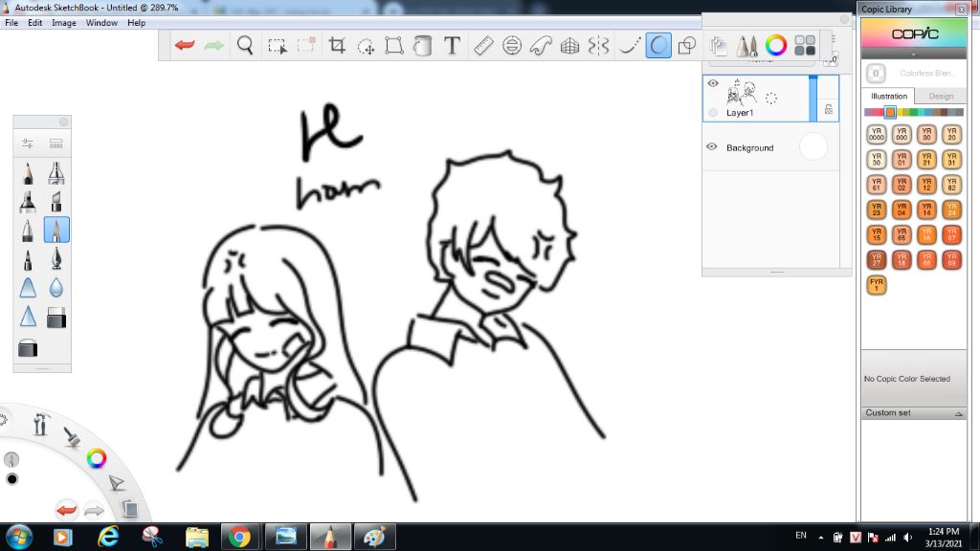Pick the Quick Transform tool
The image size is (980, 551).
366,46
